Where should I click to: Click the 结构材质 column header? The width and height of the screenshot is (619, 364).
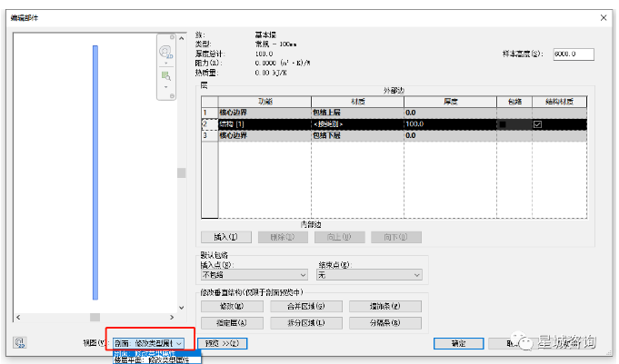(559, 102)
